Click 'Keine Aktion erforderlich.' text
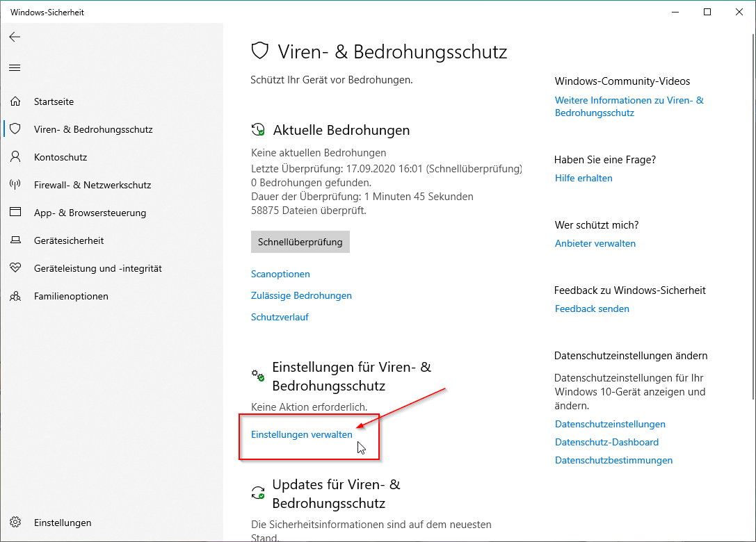This screenshot has width=756, height=542. (309, 407)
